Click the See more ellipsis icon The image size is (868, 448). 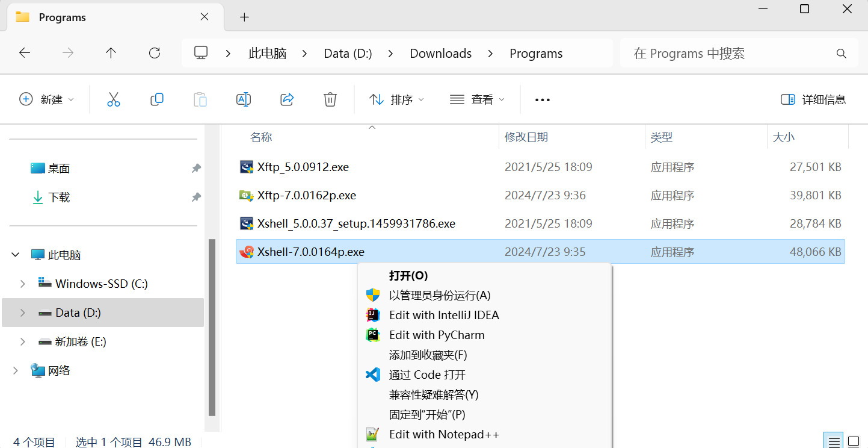[542, 99]
